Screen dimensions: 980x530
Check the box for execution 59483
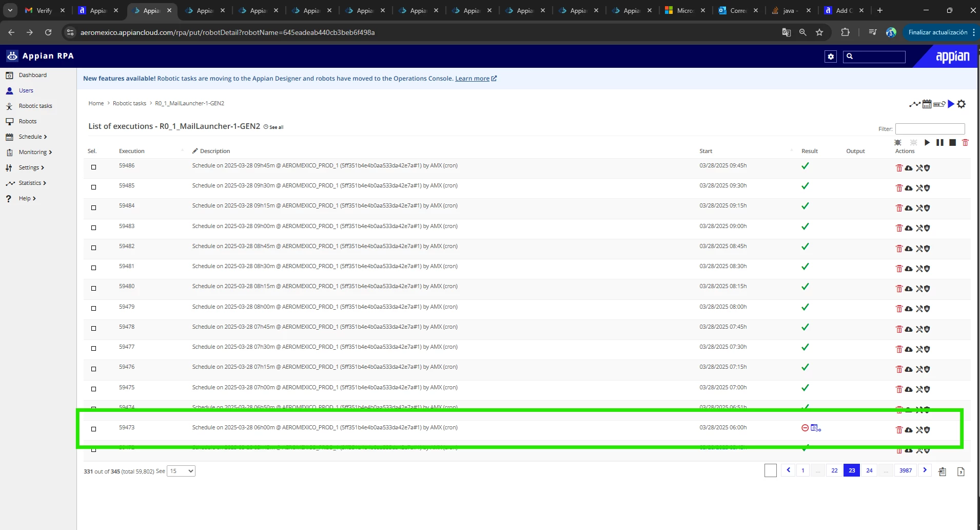pyautogui.click(x=93, y=228)
